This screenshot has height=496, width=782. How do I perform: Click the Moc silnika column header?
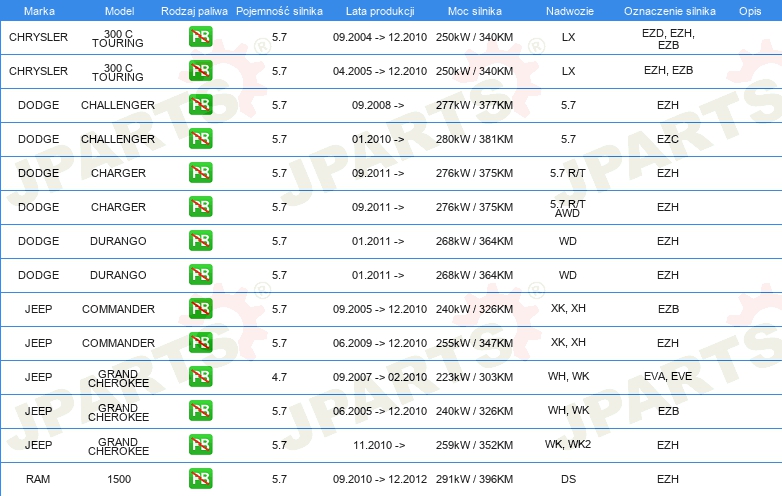click(x=475, y=9)
